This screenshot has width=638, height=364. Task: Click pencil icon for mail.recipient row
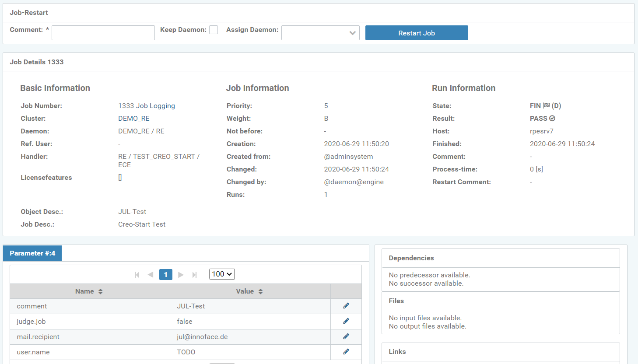point(346,336)
